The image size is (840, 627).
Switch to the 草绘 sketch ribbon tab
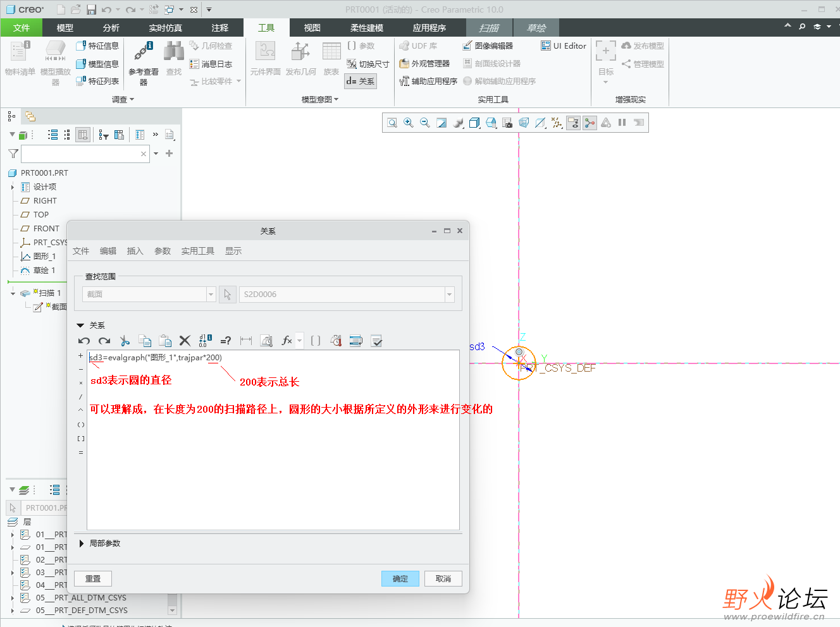pyautogui.click(x=536, y=28)
